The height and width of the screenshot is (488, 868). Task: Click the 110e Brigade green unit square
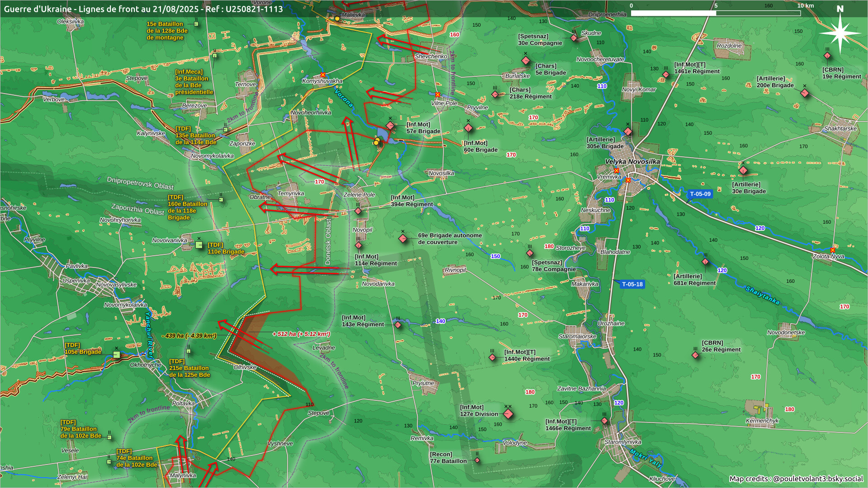tap(199, 245)
